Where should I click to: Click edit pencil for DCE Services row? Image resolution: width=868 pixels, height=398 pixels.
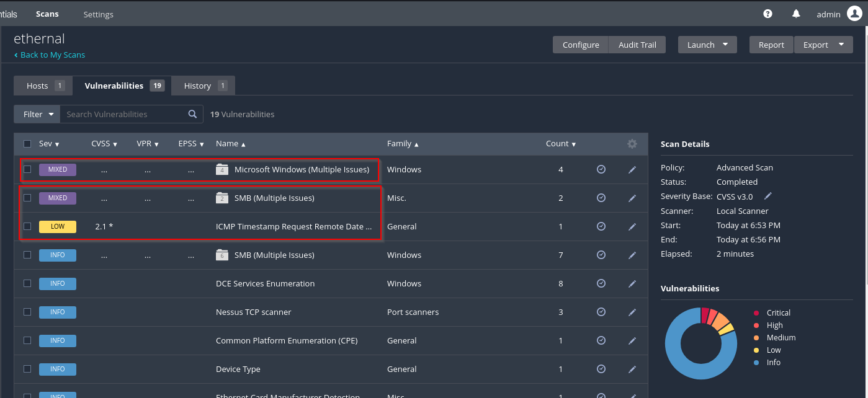632,283
